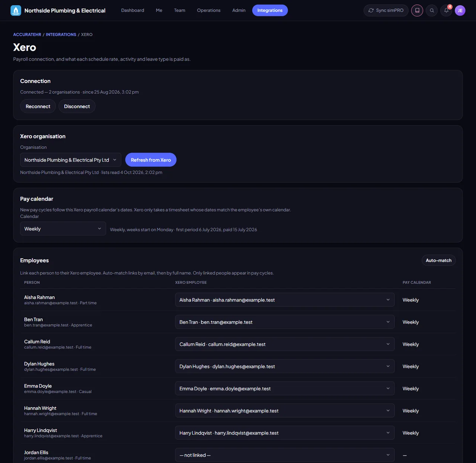Click the Sync simPRO button

pos(386,10)
